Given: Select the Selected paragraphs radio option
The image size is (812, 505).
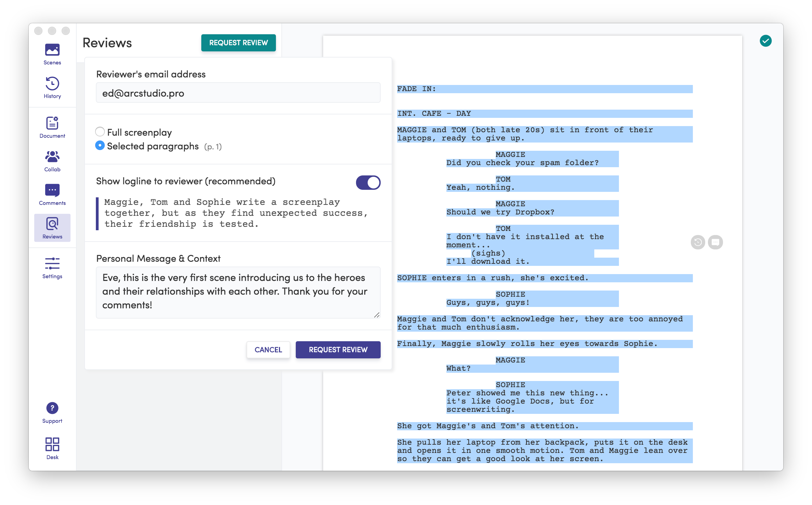Looking at the screenshot, I should tap(100, 146).
